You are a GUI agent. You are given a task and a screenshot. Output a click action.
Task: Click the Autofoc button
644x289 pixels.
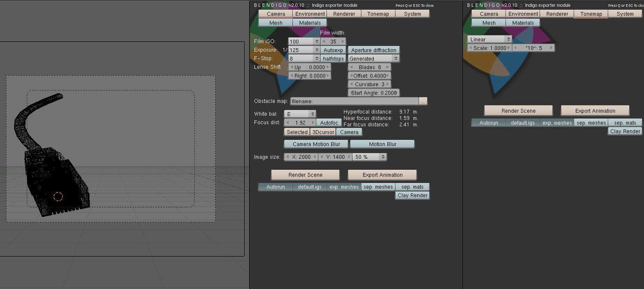pyautogui.click(x=329, y=123)
